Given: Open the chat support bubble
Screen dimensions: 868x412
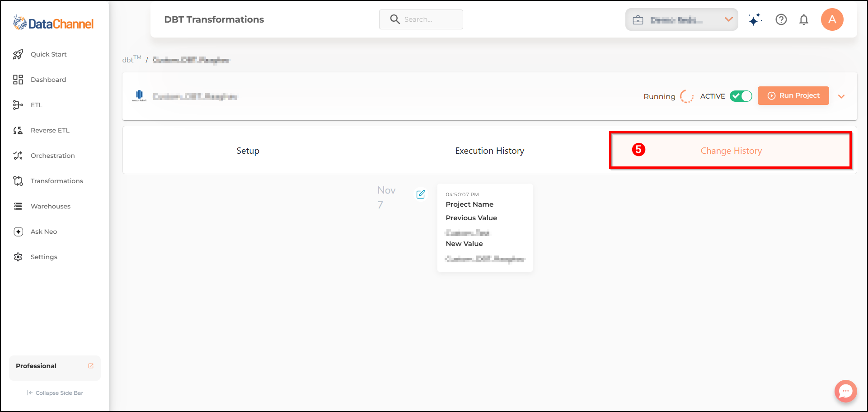Looking at the screenshot, I should 845,391.
